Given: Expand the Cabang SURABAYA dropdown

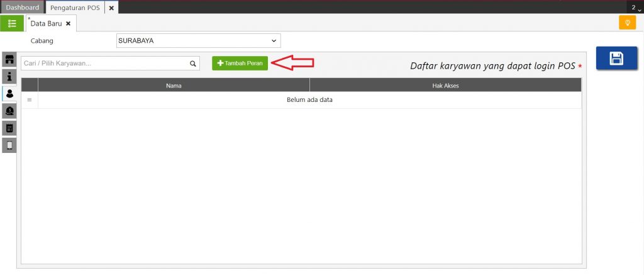Looking at the screenshot, I should coord(274,41).
